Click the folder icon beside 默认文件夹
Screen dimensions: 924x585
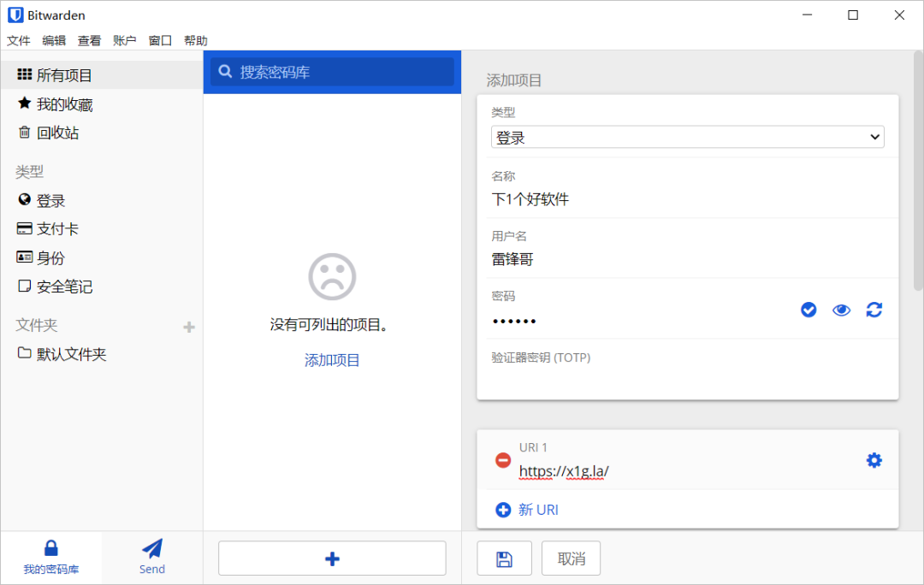point(24,353)
